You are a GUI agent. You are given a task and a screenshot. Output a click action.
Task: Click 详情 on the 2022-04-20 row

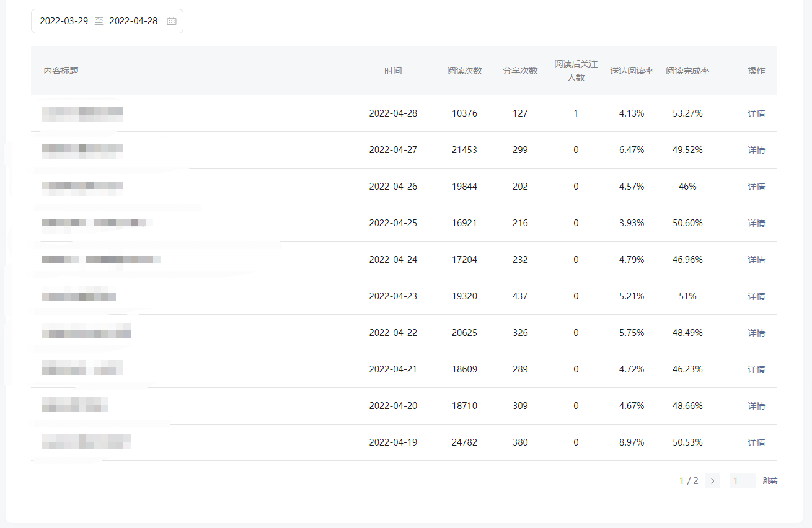(756, 406)
